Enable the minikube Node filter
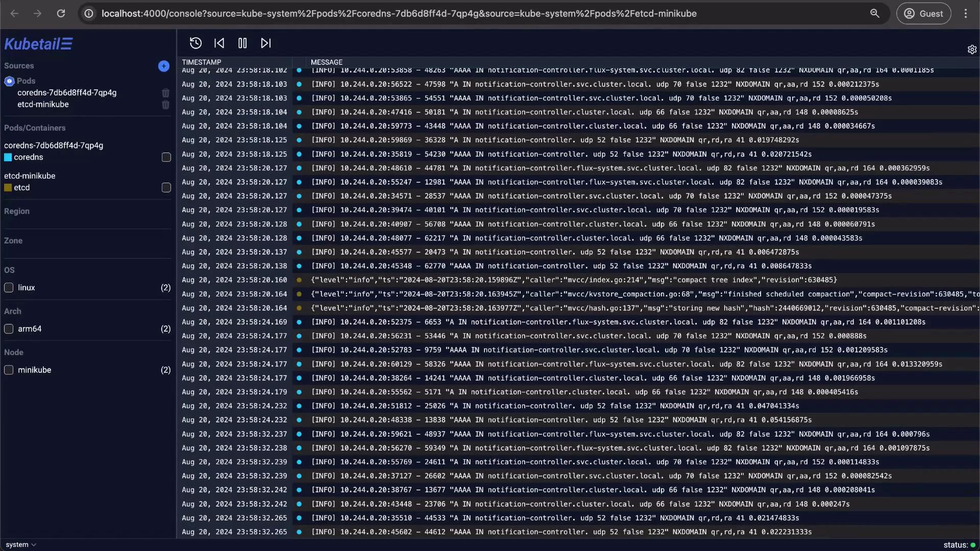The image size is (980, 551). pos(9,370)
